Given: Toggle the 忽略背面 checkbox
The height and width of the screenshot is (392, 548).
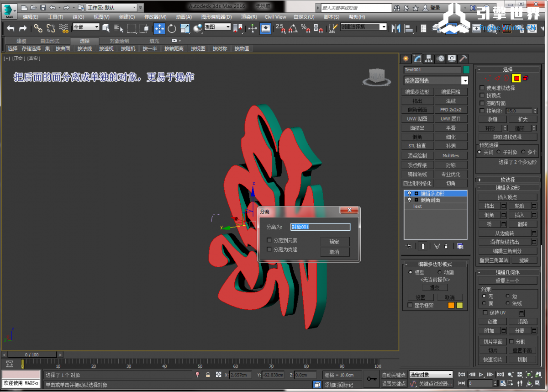Looking at the screenshot, I should click(482, 103).
